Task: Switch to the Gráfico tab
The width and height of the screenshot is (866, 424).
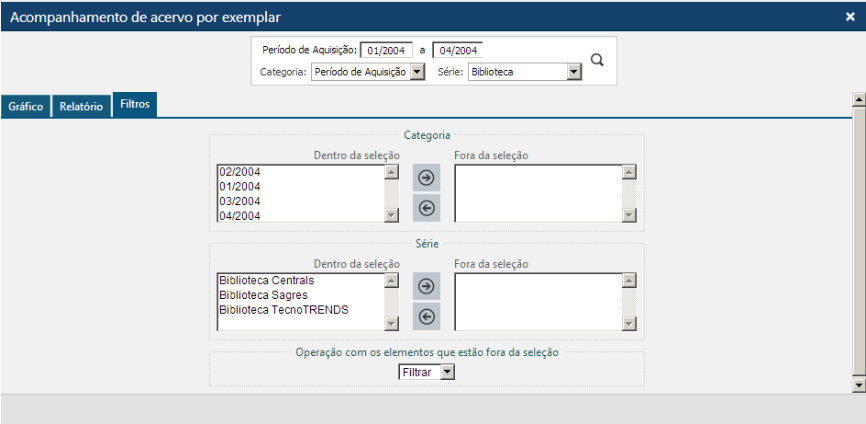Action: (25, 106)
